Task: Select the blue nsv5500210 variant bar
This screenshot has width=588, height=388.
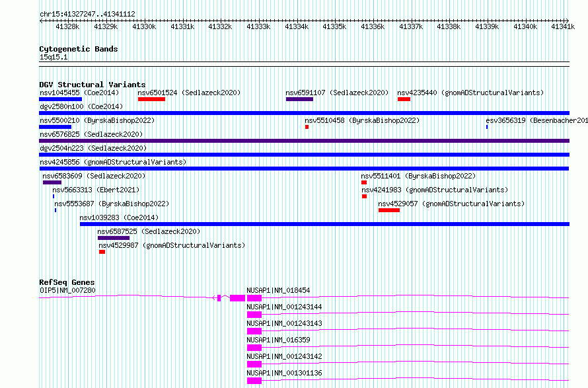Action: 55,127
